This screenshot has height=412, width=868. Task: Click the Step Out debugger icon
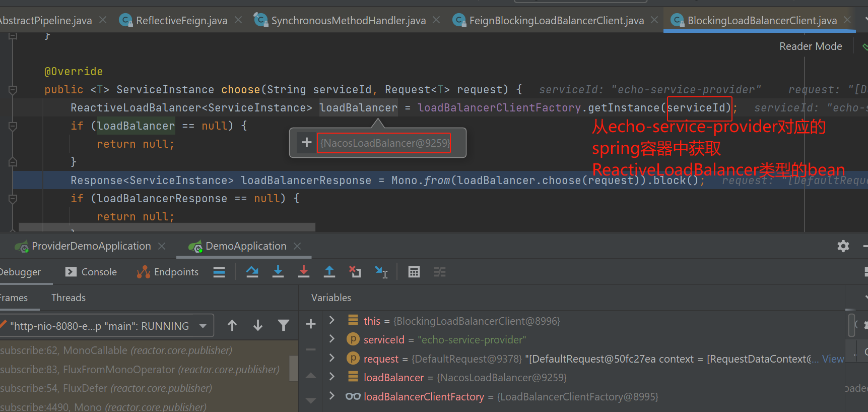click(x=329, y=272)
